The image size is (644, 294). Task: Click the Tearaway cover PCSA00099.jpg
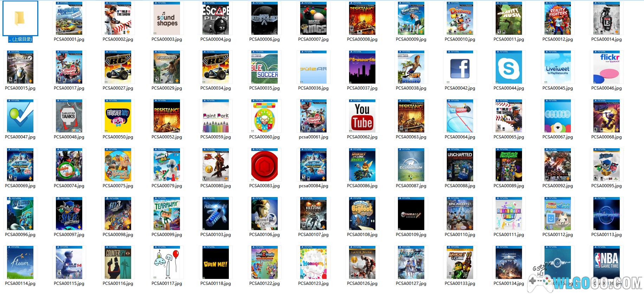tap(167, 214)
